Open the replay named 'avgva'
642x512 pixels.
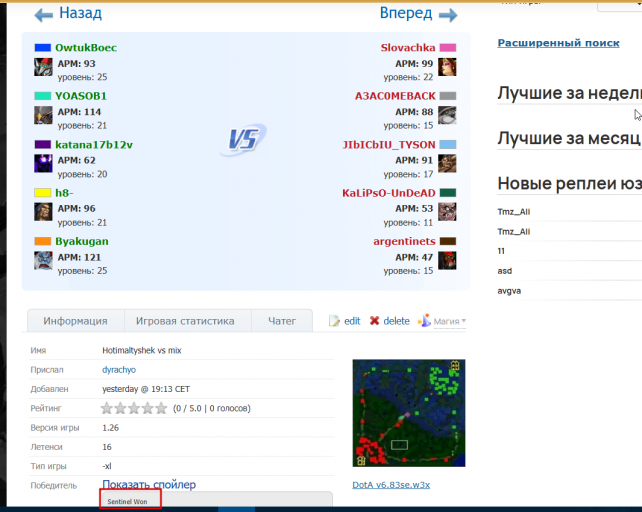pyautogui.click(x=509, y=291)
